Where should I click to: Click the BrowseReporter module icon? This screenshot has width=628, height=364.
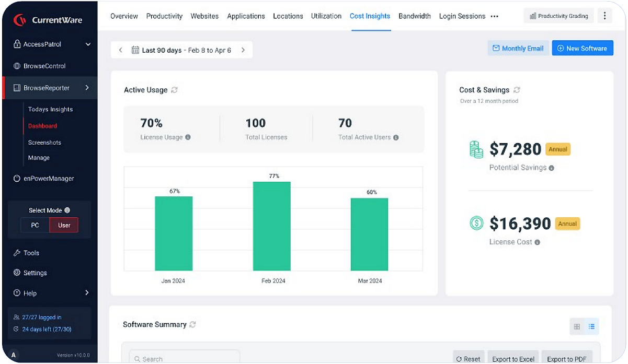(x=17, y=88)
